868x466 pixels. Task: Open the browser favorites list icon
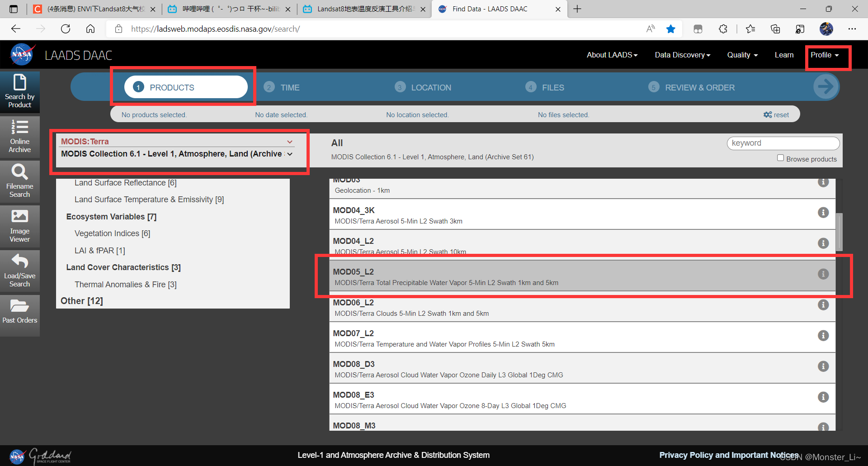(x=750, y=29)
